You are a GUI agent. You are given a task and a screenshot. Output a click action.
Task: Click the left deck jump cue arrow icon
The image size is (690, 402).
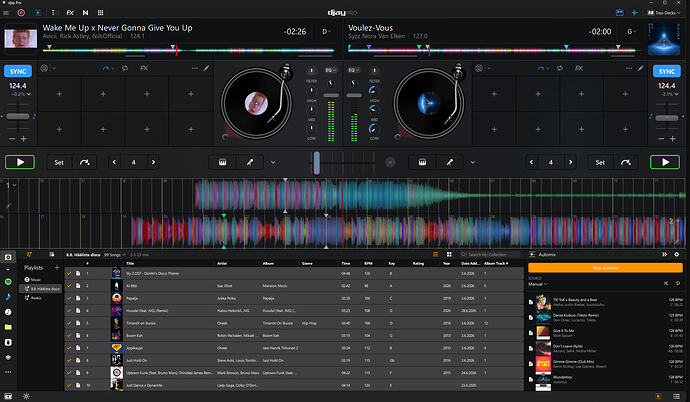84,162
